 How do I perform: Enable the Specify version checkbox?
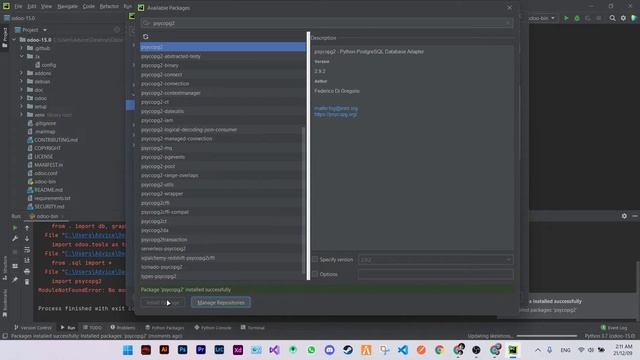tap(315, 259)
